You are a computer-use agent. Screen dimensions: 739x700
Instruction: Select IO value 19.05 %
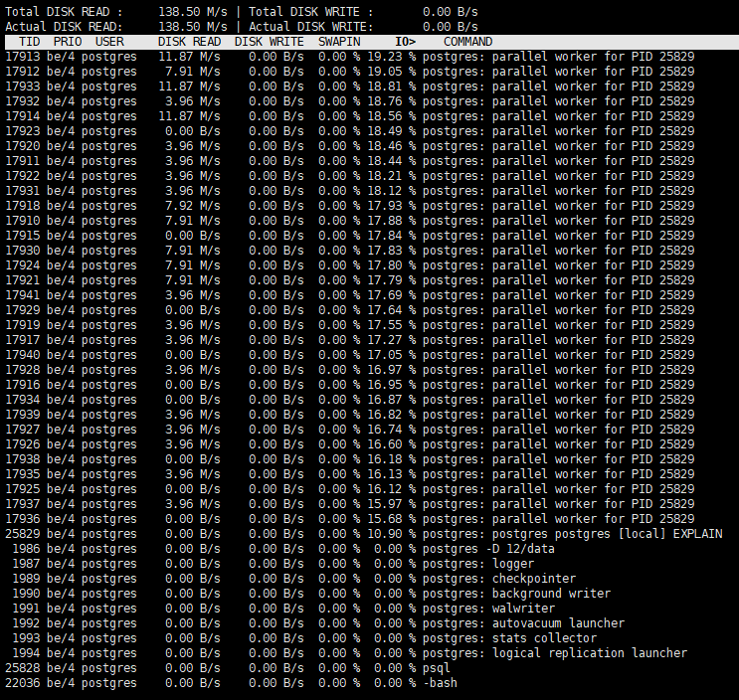point(392,72)
